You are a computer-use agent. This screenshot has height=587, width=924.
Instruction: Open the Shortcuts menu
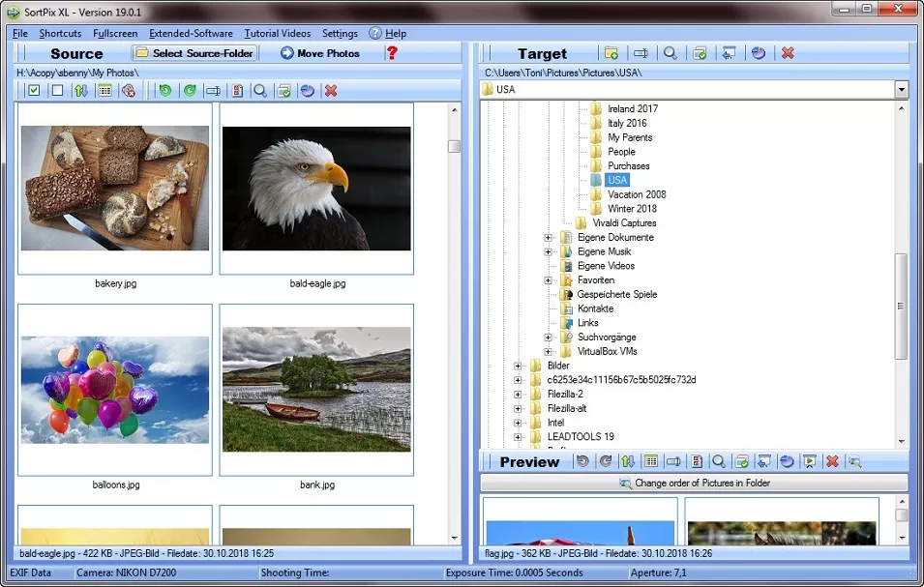click(x=60, y=34)
